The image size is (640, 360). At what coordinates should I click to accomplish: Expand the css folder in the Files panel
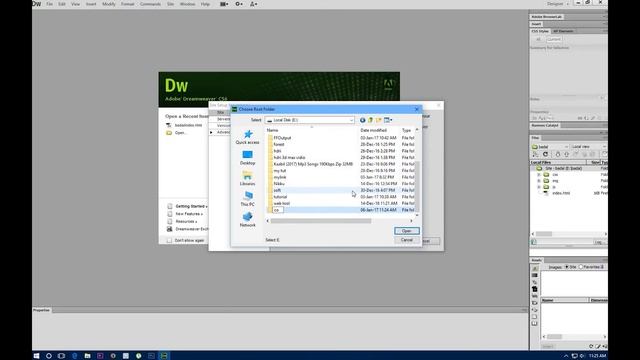(x=539, y=175)
